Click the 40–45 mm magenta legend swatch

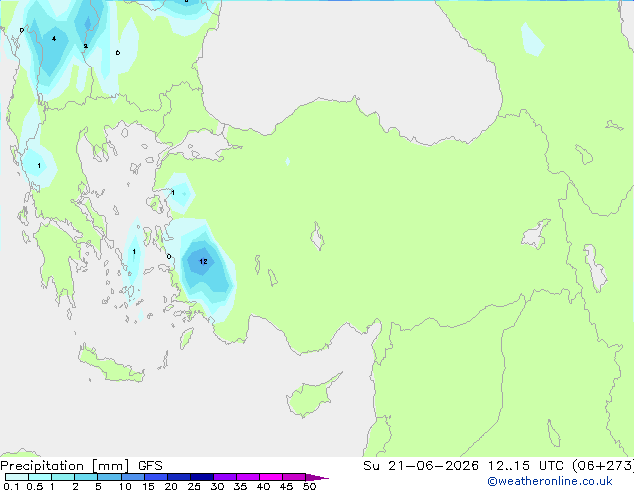271,477
